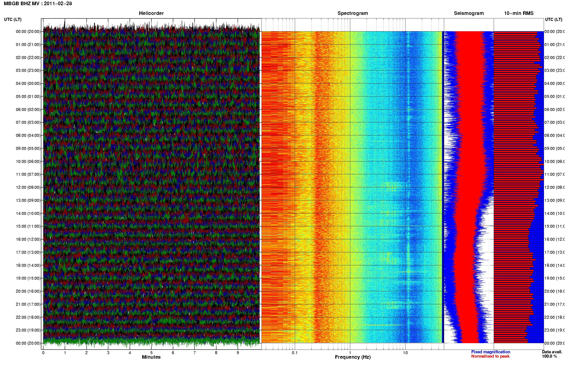Click the '02:00 (22:00)' Helicorder time label

click(x=28, y=58)
